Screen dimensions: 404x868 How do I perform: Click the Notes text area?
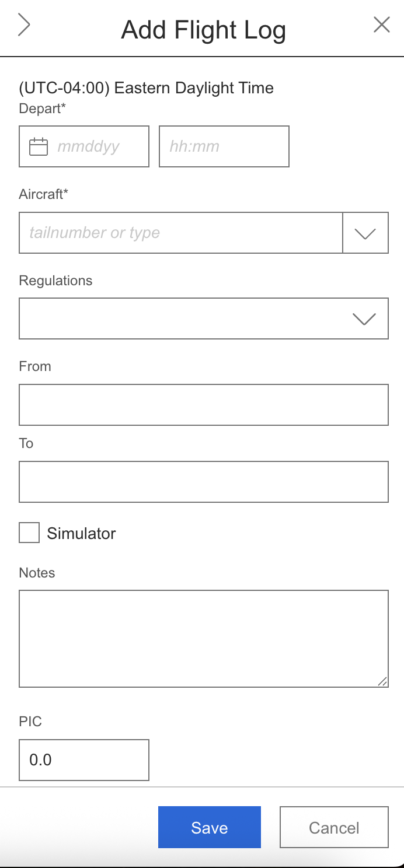click(x=203, y=636)
